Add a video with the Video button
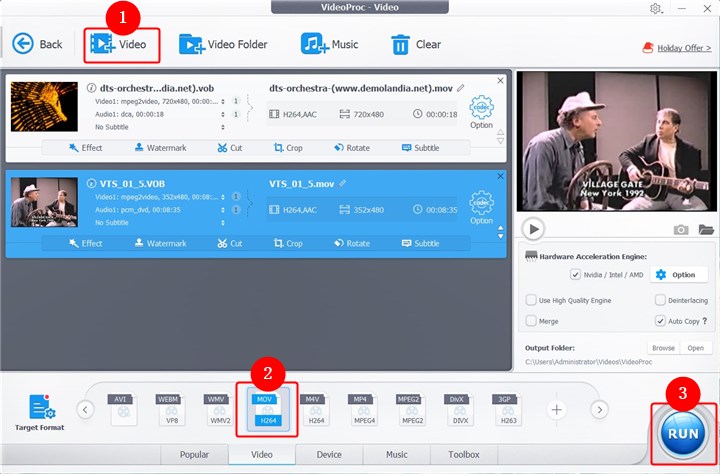 [119, 45]
